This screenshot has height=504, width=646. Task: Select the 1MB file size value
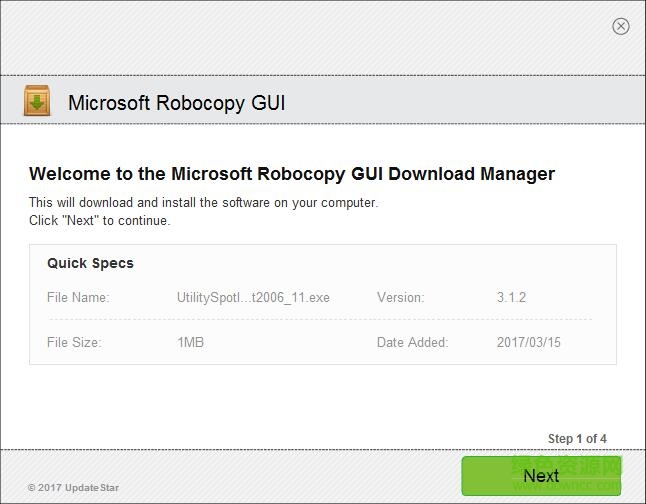[190, 342]
